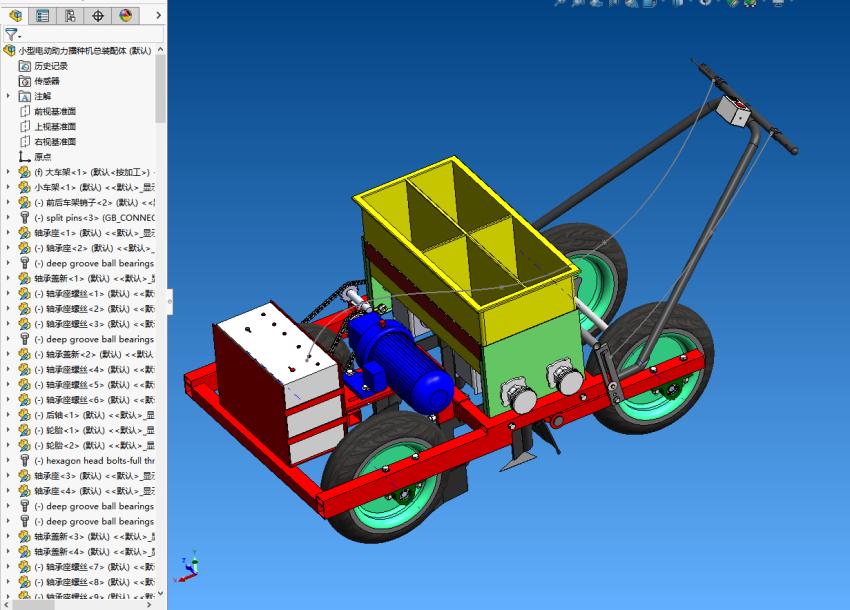The height and width of the screenshot is (610, 850).
Task: Click the 原点 origin icon
Action: (x=25, y=157)
